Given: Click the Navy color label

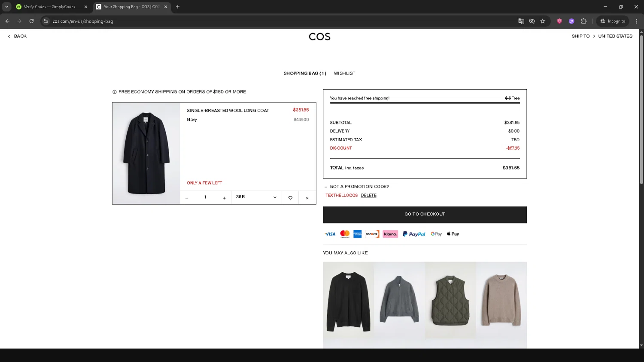Looking at the screenshot, I should [192, 120].
